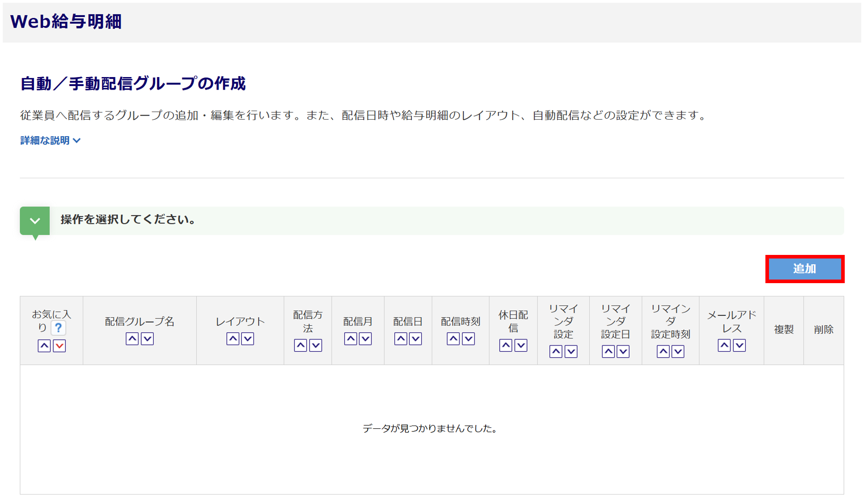
Task: Sort 配信月 column descending
Action: tap(366, 339)
